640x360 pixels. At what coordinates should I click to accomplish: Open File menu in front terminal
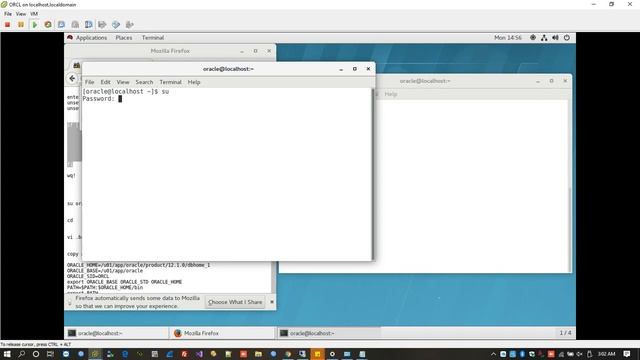[x=89, y=82]
